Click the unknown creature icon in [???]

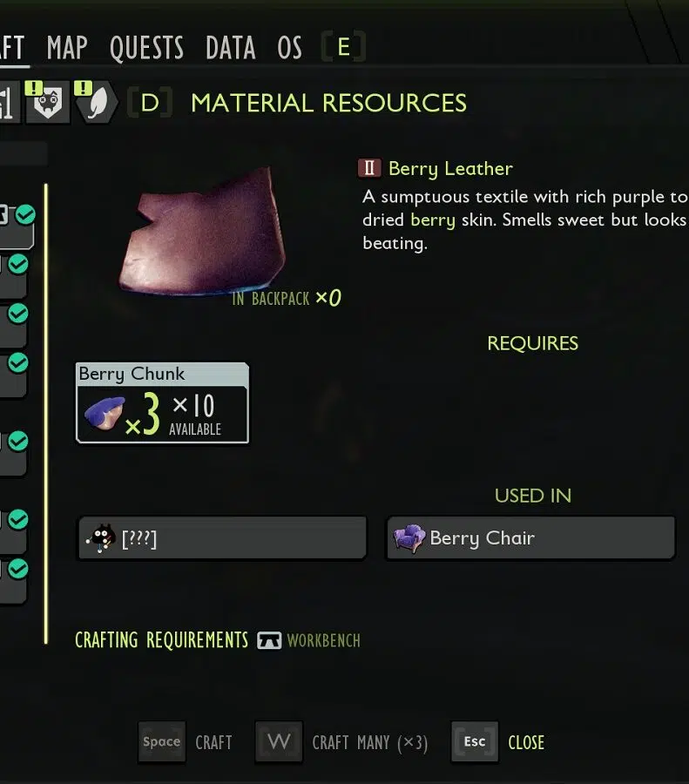point(100,538)
